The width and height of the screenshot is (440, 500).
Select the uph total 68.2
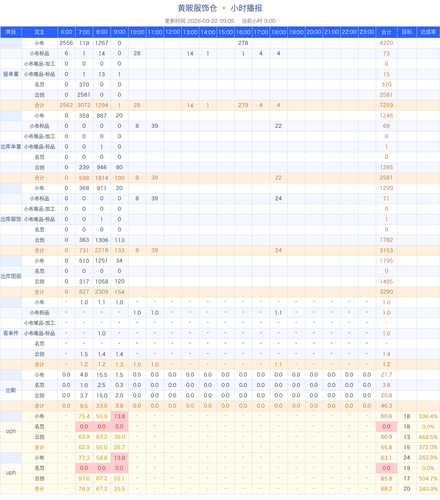tap(386, 489)
